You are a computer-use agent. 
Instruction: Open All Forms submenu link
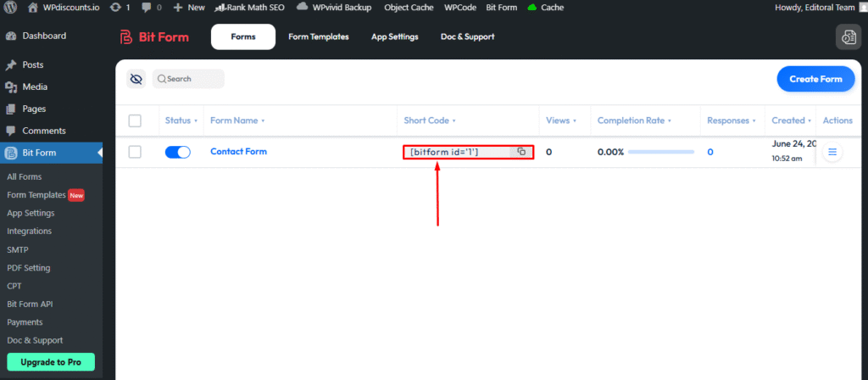(25, 176)
